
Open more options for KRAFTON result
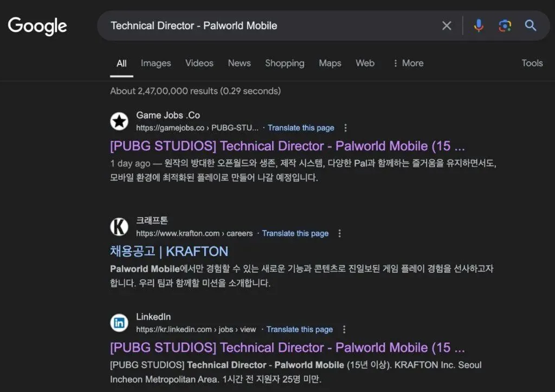339,233
